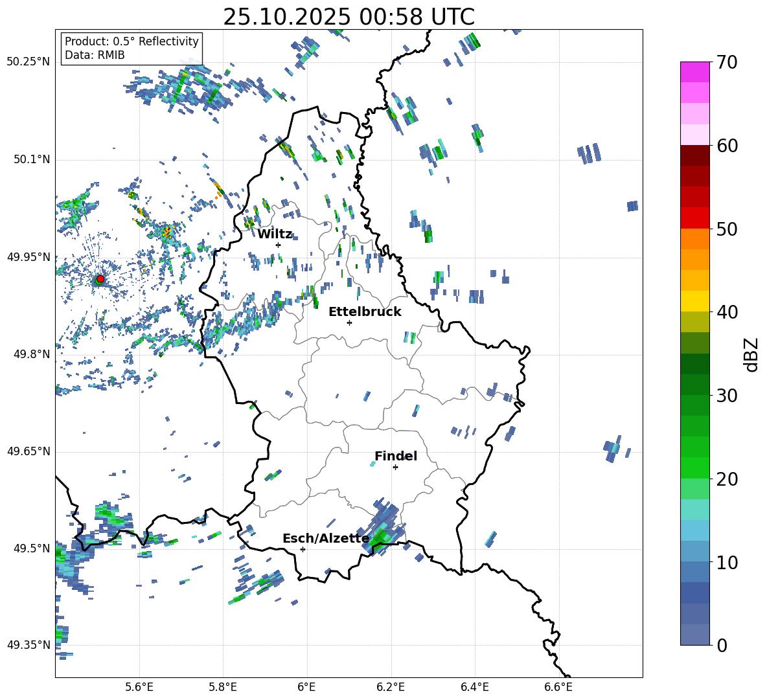Select the Wiltz city label

pos(275,234)
